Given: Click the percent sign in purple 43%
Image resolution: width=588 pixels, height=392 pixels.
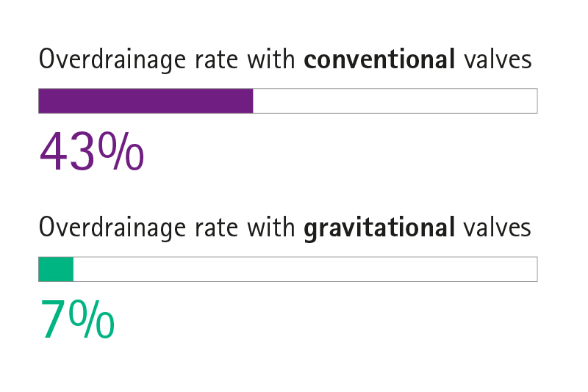Looking at the screenshot, I should pos(121,151).
